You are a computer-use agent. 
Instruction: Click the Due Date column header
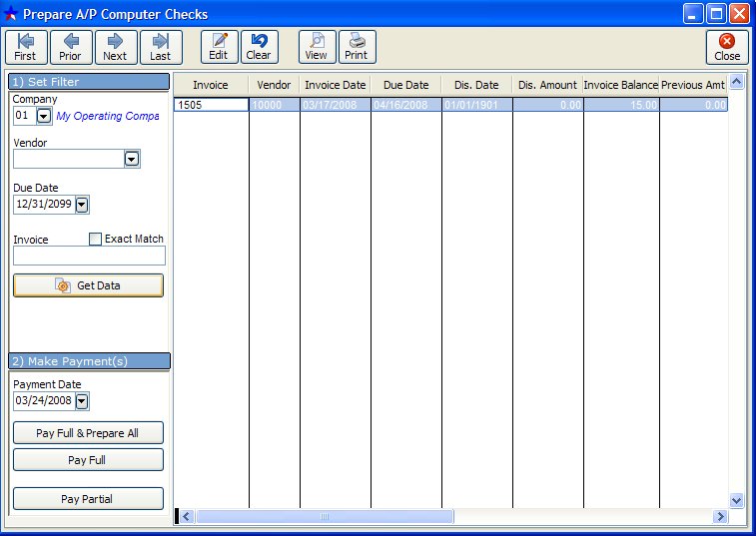point(406,85)
